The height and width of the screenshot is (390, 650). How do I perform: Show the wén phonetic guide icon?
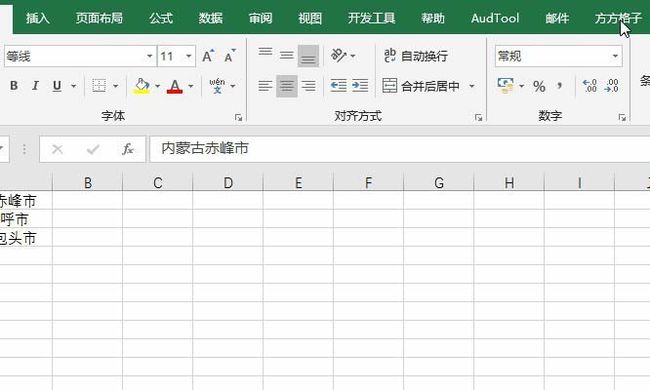click(217, 86)
